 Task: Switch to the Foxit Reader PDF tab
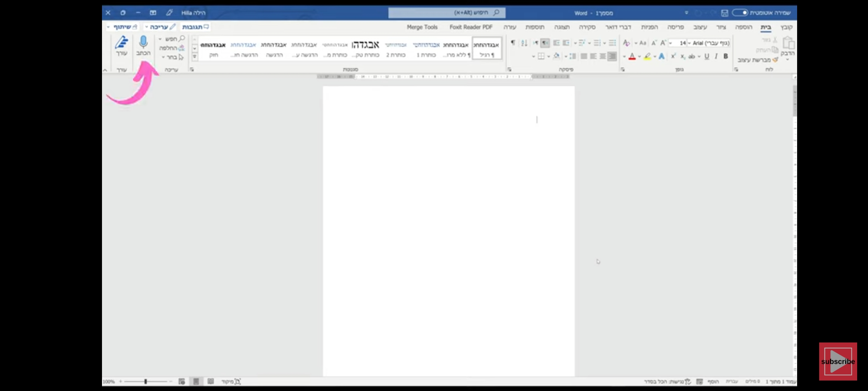[471, 27]
